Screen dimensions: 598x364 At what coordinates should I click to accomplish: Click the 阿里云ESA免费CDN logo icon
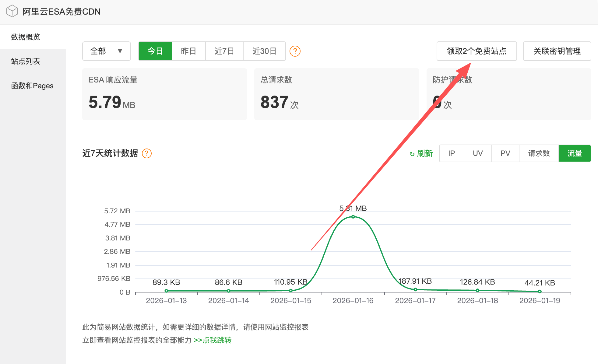(12, 12)
